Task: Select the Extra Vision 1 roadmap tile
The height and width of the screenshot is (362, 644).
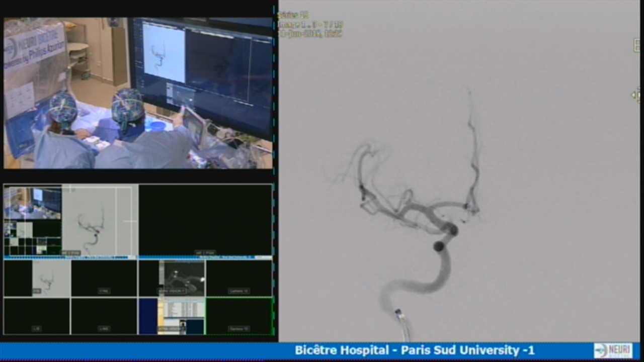Action: [x=172, y=278]
